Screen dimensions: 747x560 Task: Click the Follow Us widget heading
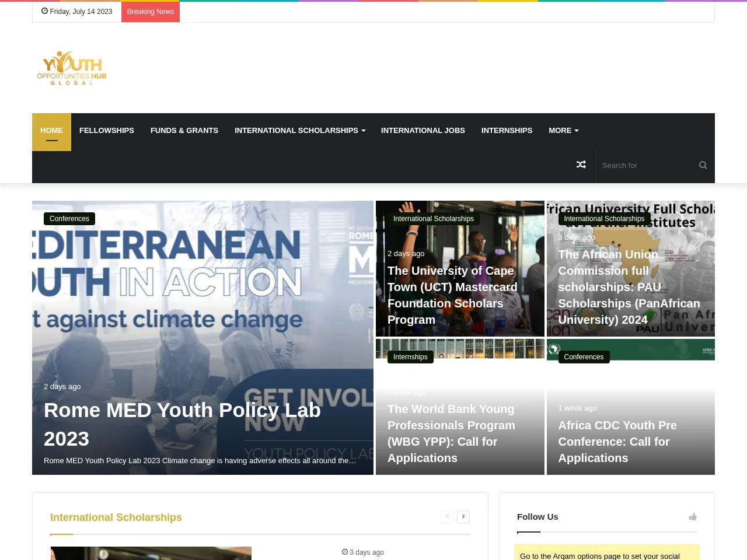point(537,517)
